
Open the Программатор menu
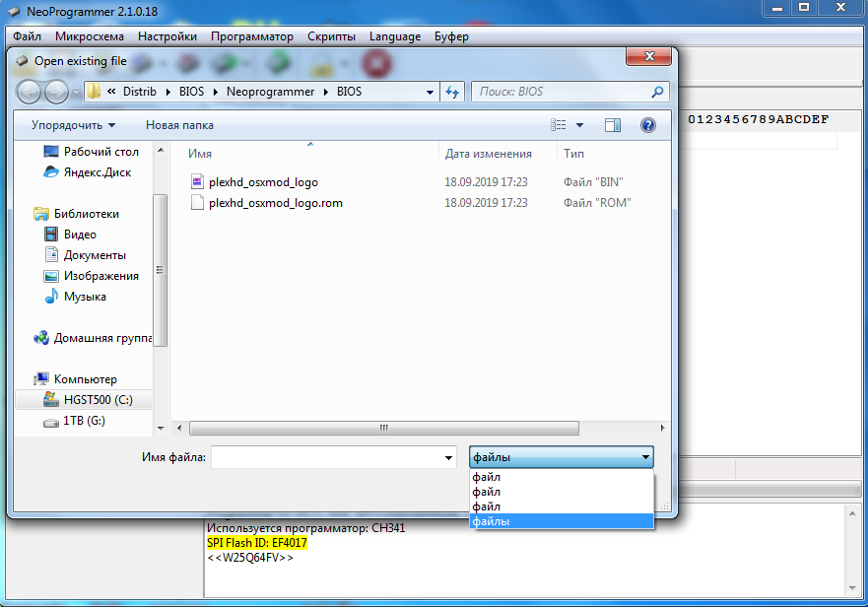pyautogui.click(x=252, y=36)
